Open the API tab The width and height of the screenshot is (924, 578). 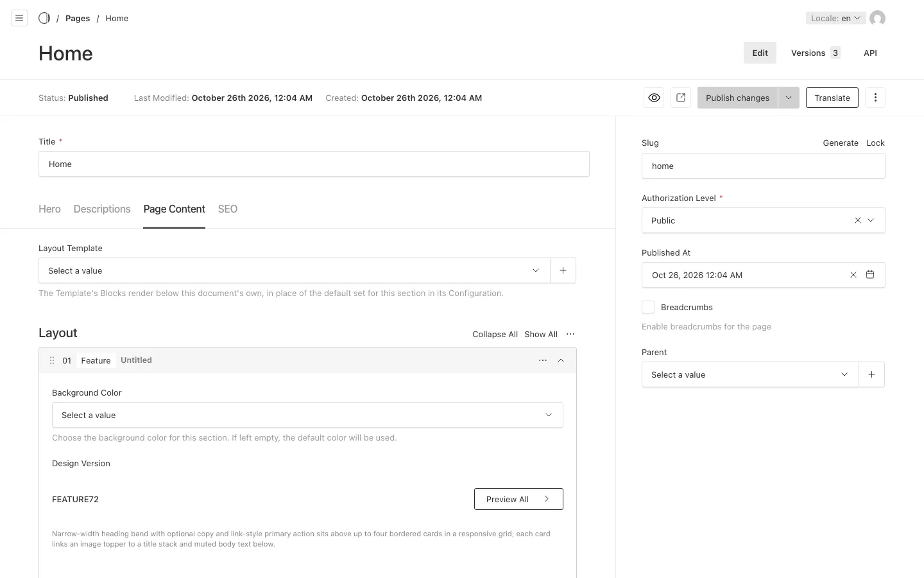870,53
